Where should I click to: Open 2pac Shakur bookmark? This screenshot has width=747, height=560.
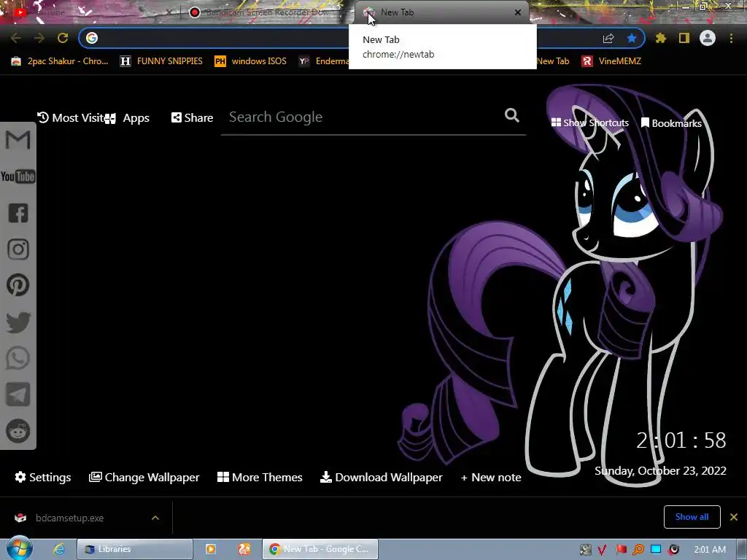(x=60, y=61)
